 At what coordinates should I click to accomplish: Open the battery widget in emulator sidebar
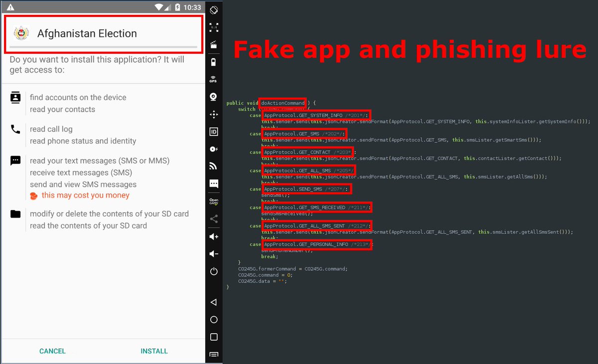(x=214, y=62)
